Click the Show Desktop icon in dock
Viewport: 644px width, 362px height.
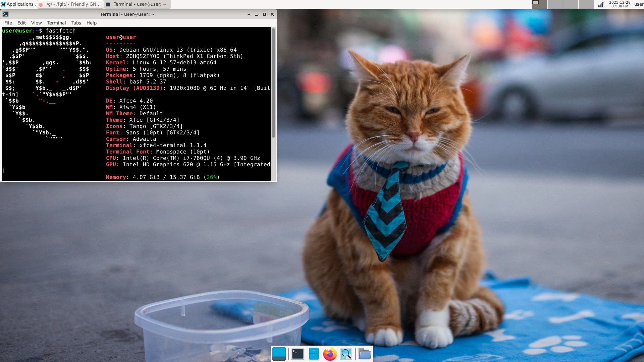click(x=279, y=354)
